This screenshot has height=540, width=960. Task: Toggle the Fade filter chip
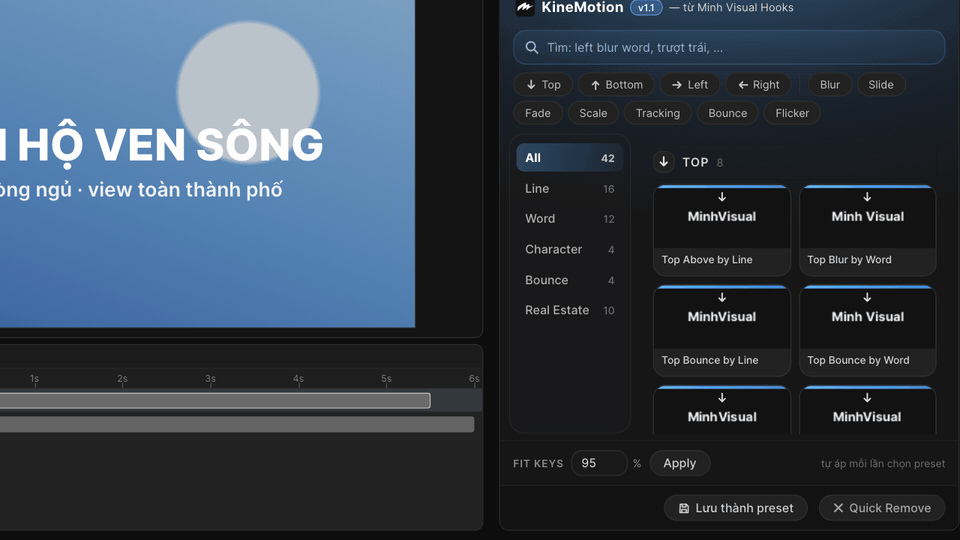point(538,113)
